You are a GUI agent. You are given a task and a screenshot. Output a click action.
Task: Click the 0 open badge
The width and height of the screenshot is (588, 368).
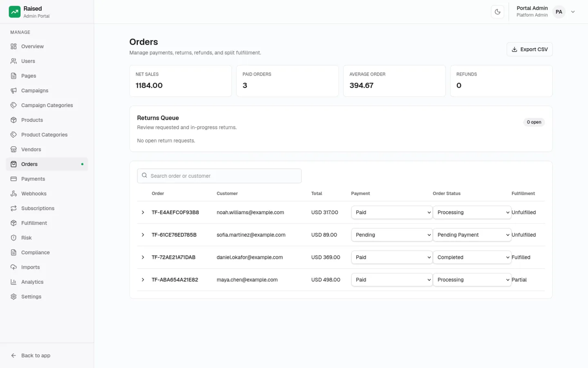pyautogui.click(x=534, y=122)
